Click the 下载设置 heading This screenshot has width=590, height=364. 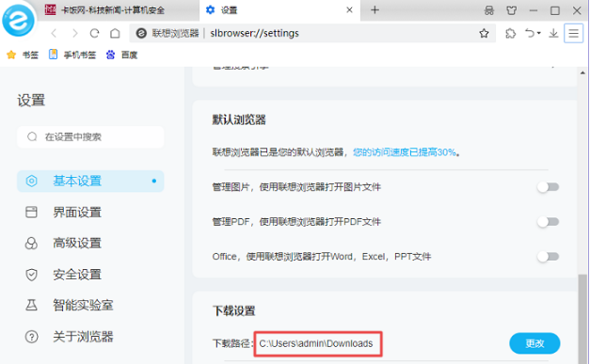click(x=234, y=311)
